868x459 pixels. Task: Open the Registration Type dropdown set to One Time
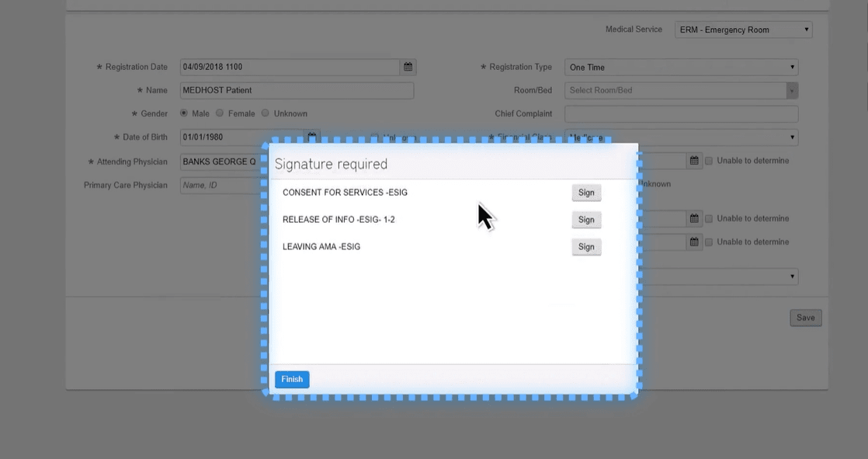(681, 67)
